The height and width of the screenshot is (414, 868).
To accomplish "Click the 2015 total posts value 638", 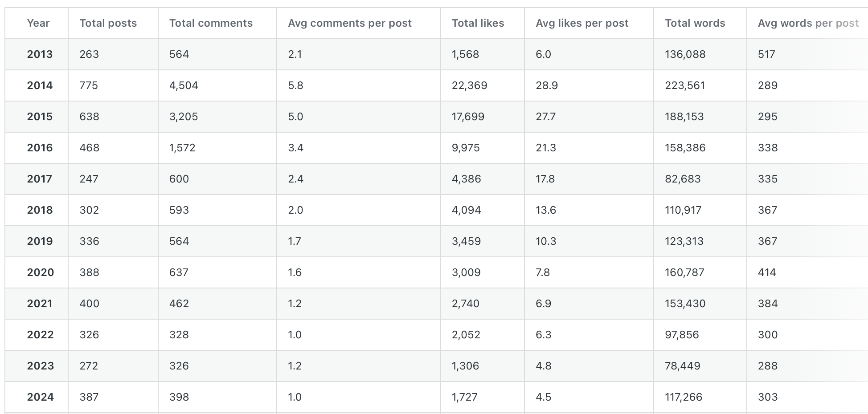I will click(89, 117).
